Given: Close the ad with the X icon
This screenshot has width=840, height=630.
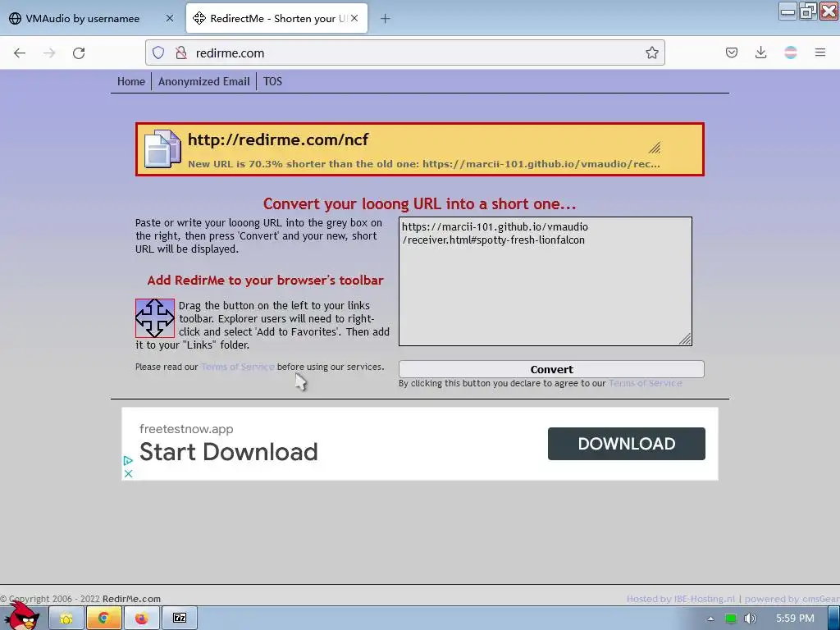Looking at the screenshot, I should pos(128,473).
